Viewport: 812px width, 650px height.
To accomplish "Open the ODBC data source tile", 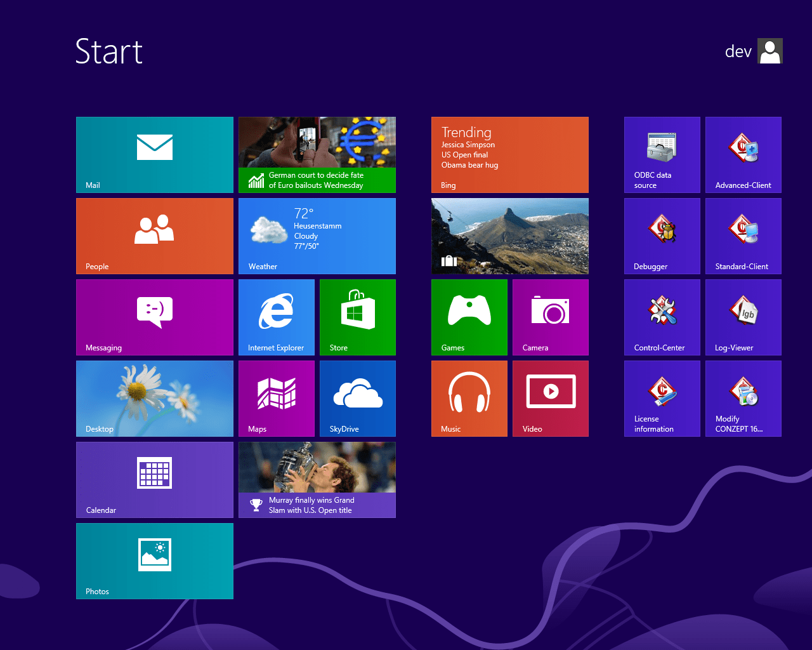I will pyautogui.click(x=662, y=154).
